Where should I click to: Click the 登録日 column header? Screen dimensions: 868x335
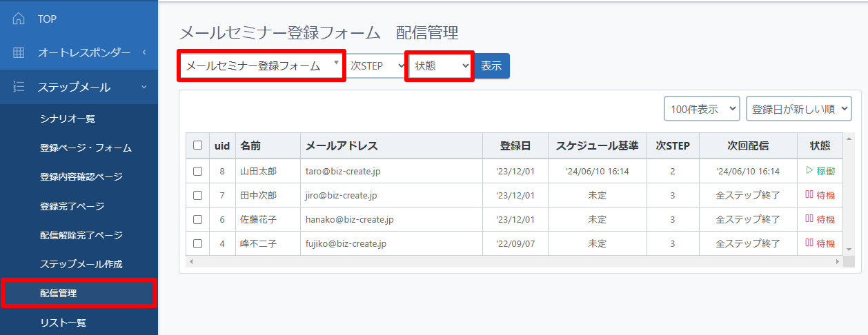click(515, 146)
